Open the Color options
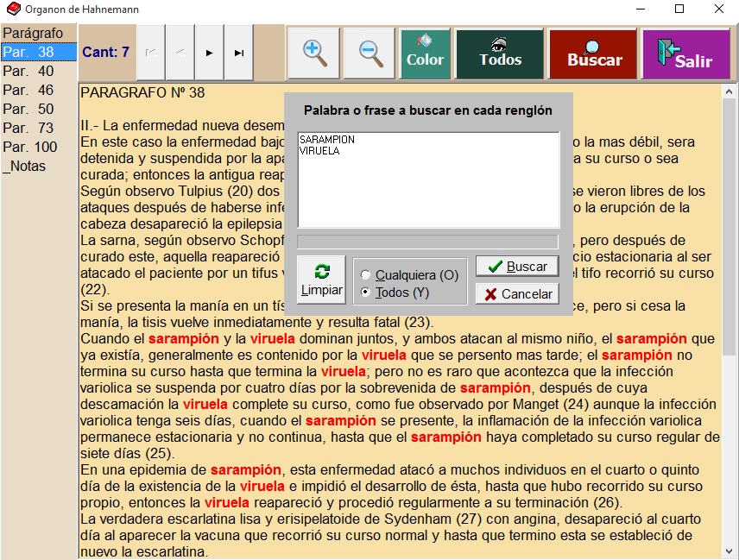The width and height of the screenshot is (739, 560). pos(425,53)
